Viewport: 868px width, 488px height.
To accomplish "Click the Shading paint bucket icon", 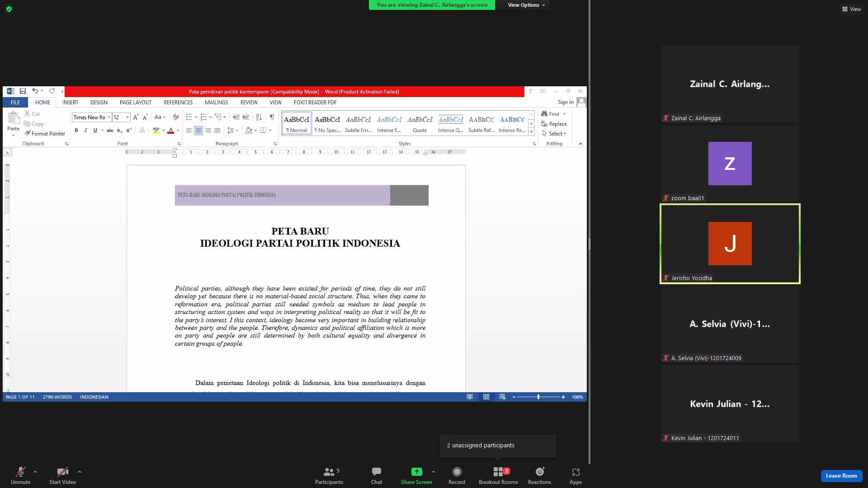I will [248, 131].
